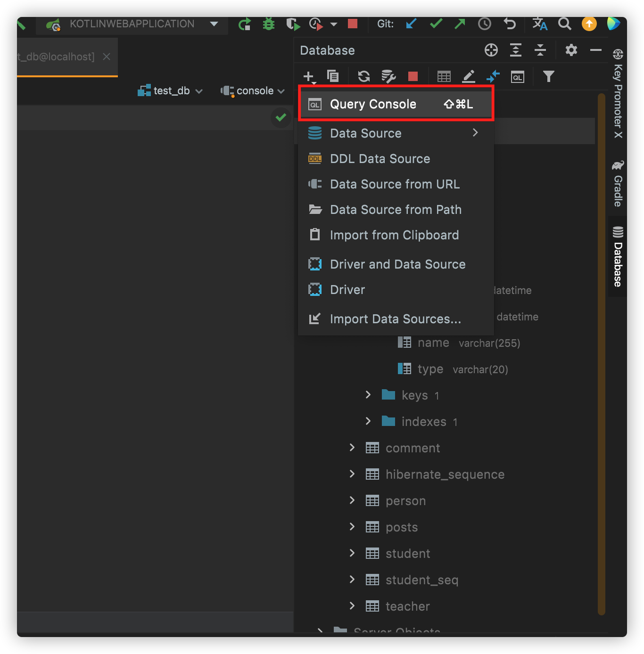Start debugging with the bug icon
The height and width of the screenshot is (654, 644).
(269, 24)
